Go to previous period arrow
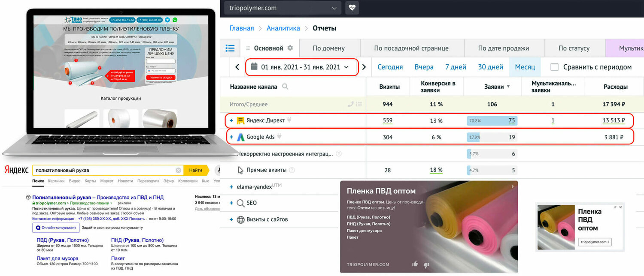The height and width of the screenshot is (276, 644). point(237,67)
